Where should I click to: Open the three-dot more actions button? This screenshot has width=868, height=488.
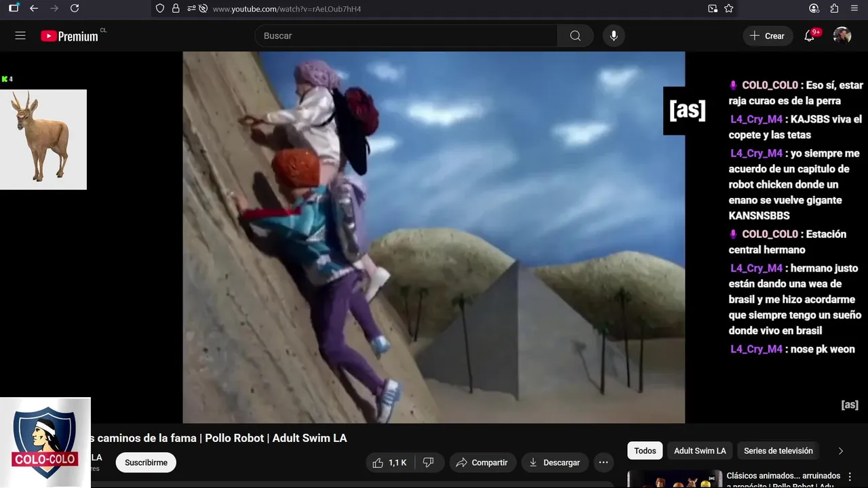tap(603, 462)
